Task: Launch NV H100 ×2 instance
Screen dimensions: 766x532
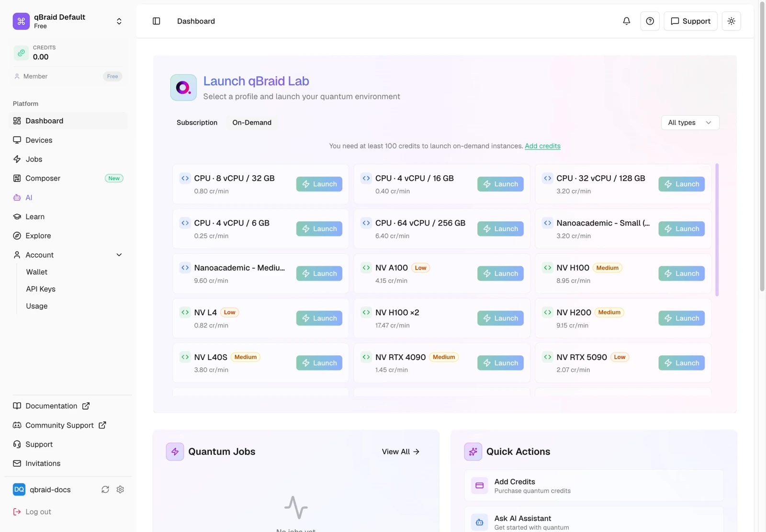Action: pos(500,318)
